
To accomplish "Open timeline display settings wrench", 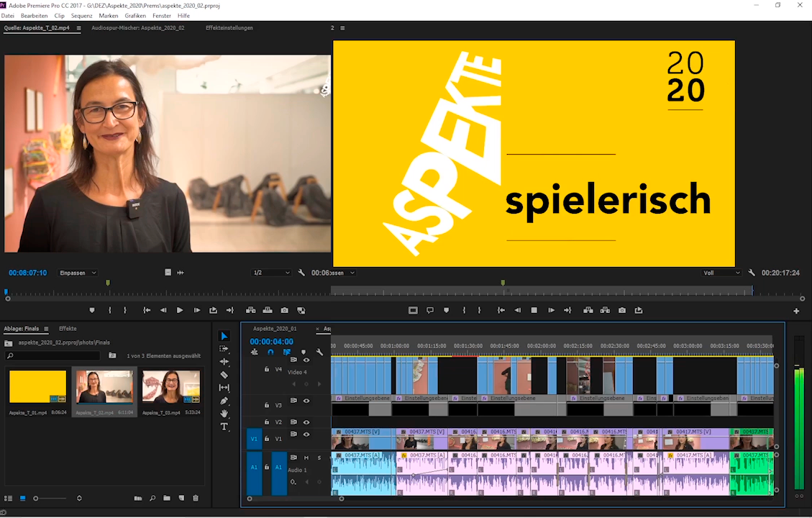I will pos(319,353).
